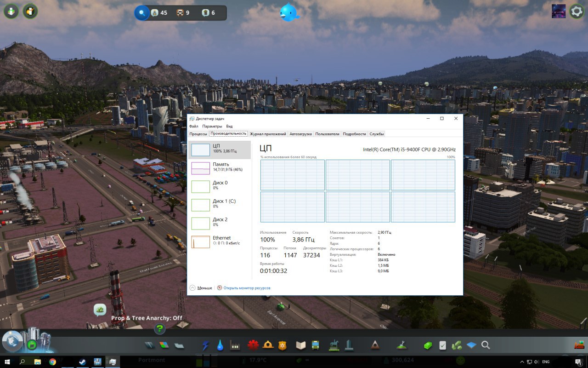The height and width of the screenshot is (368, 588).
Task: Open game options gear icon
Action: click(x=577, y=11)
